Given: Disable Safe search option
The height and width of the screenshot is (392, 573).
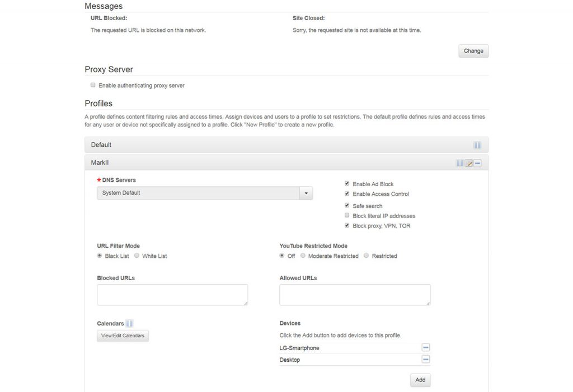Looking at the screenshot, I should click(347, 206).
